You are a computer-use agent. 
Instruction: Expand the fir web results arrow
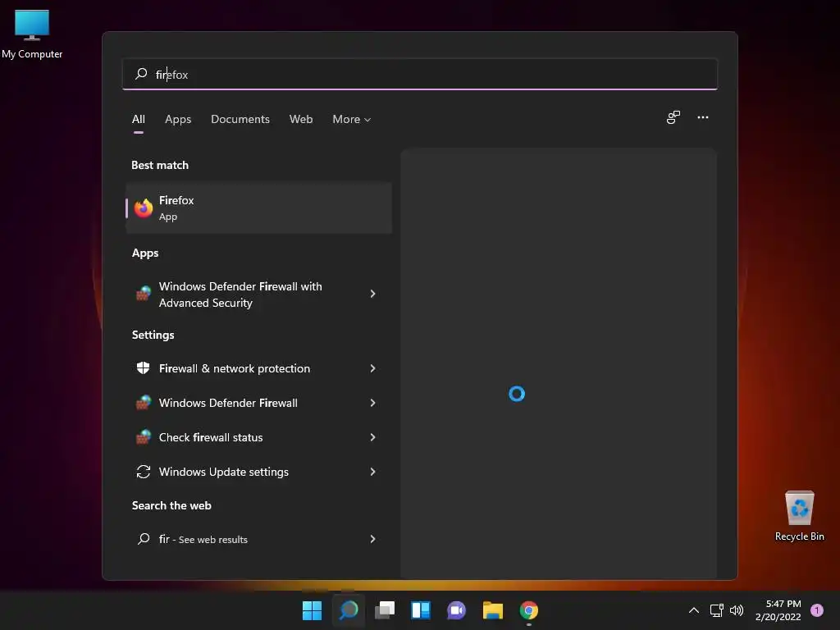(x=373, y=539)
